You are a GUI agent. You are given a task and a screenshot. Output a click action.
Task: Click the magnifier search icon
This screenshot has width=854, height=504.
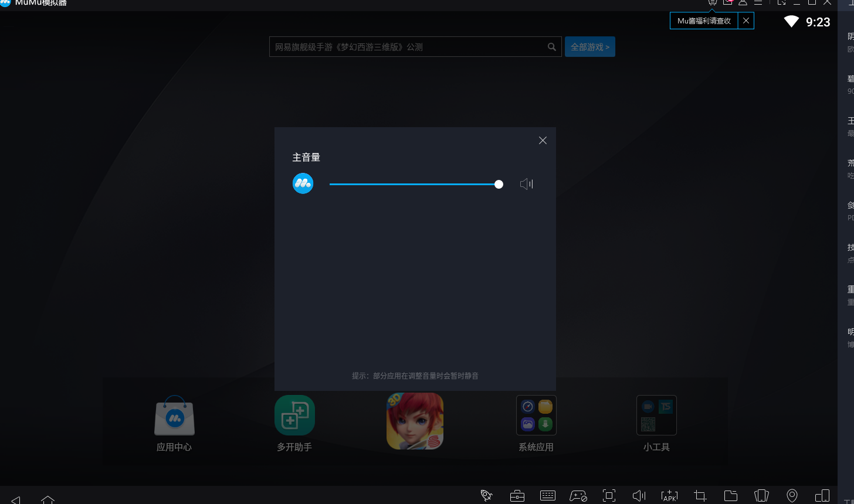(x=552, y=47)
